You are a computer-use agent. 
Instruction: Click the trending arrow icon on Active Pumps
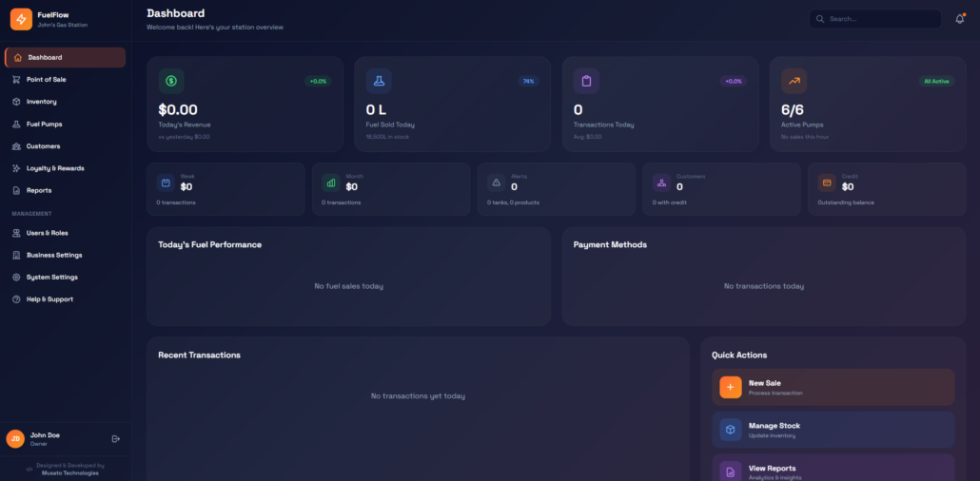coord(794,81)
